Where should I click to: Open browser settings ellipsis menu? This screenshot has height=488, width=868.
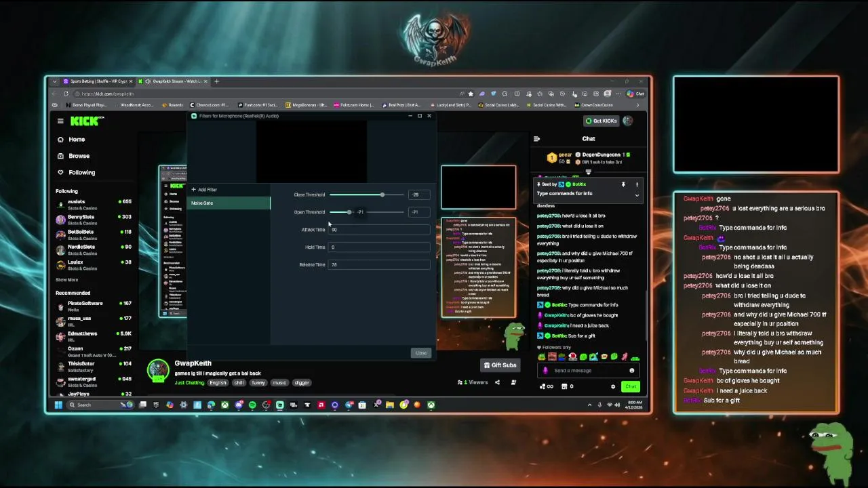click(x=618, y=94)
